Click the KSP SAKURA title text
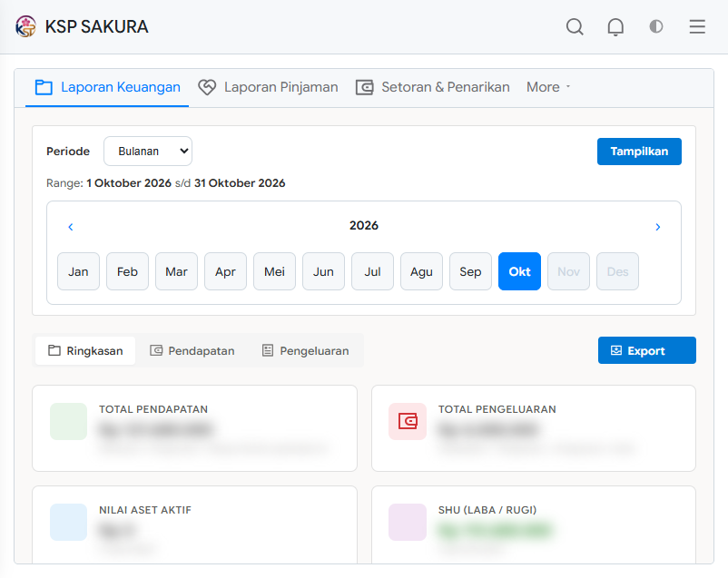 (96, 27)
